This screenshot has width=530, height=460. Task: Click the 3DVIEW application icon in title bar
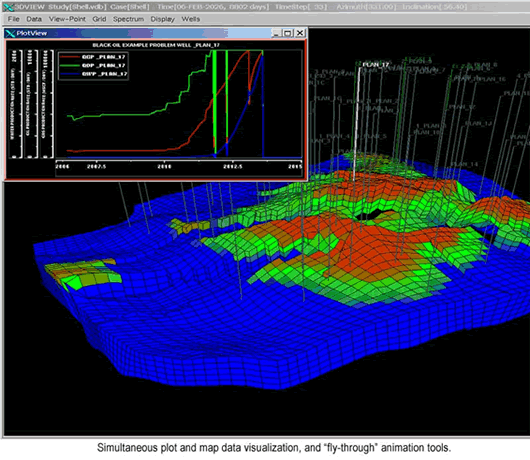(x=8, y=7)
